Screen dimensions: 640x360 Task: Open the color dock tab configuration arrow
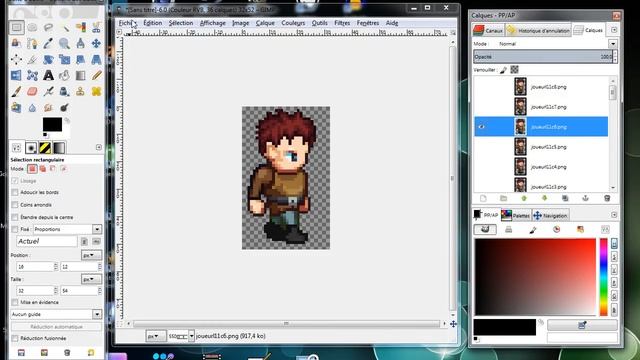point(614,215)
